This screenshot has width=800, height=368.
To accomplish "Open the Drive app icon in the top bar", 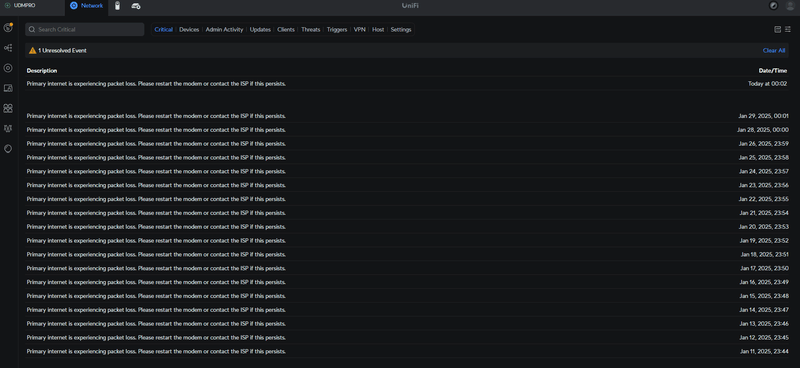I will [136, 6].
